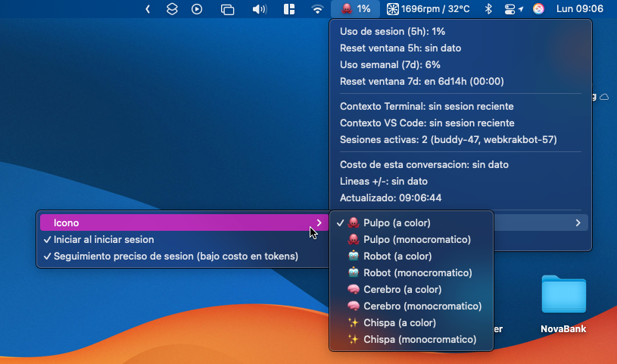Click Costo de esta conversacion line
617x364 pixels.
coord(424,164)
